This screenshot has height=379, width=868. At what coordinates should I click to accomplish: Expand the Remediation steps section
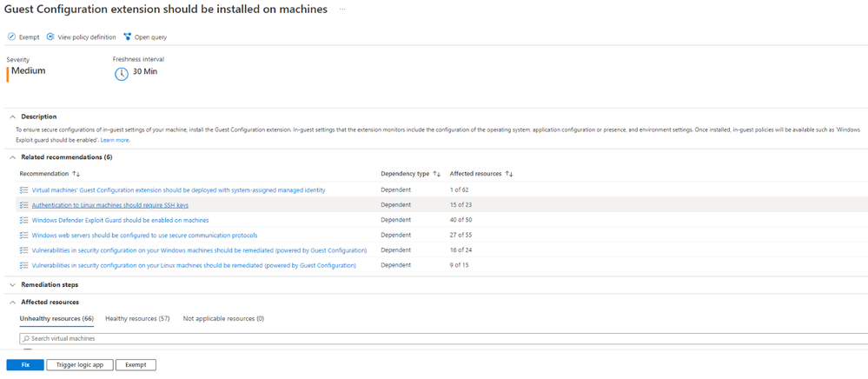point(13,285)
